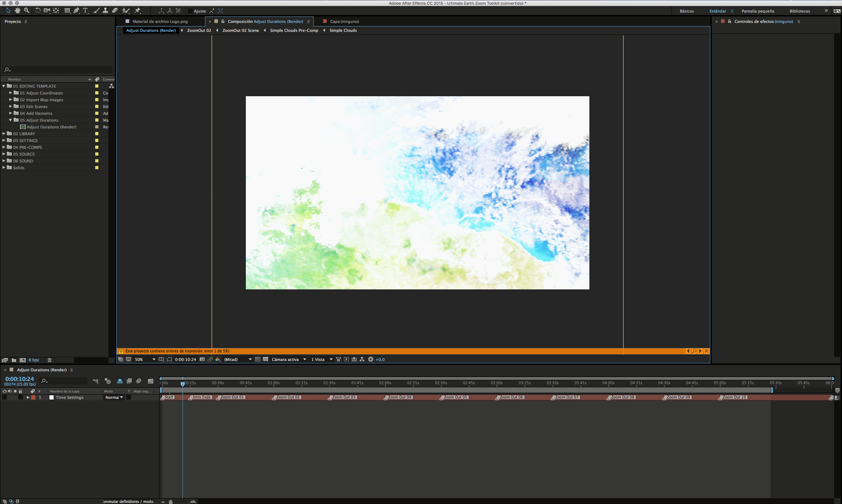Take a snapshot with the camera icon

click(x=202, y=359)
